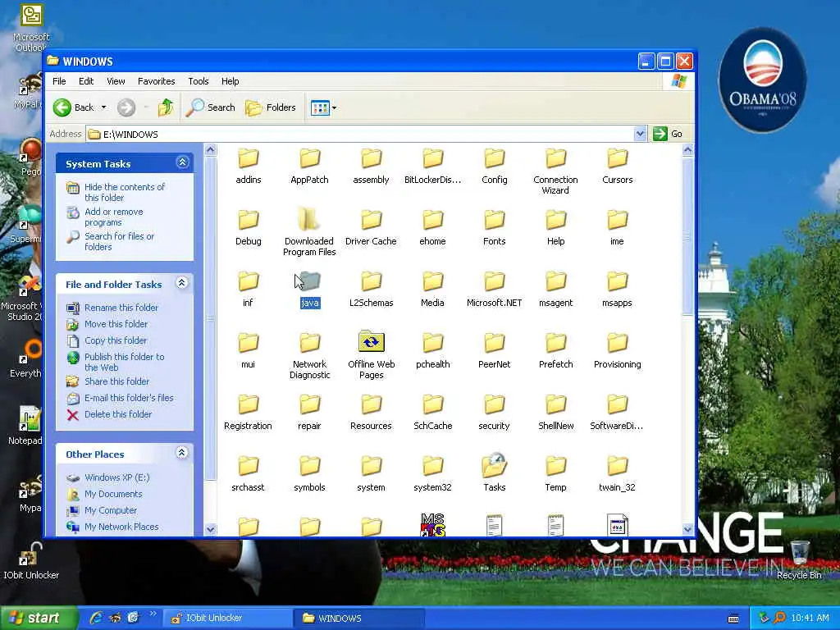Select the Fonts folder icon
Screen dimensions: 840x630
[x=495, y=220]
